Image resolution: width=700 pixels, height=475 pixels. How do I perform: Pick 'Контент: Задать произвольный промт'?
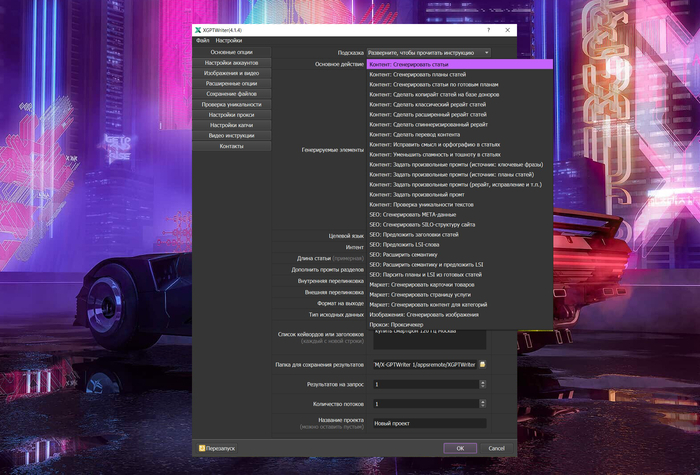pos(460,195)
